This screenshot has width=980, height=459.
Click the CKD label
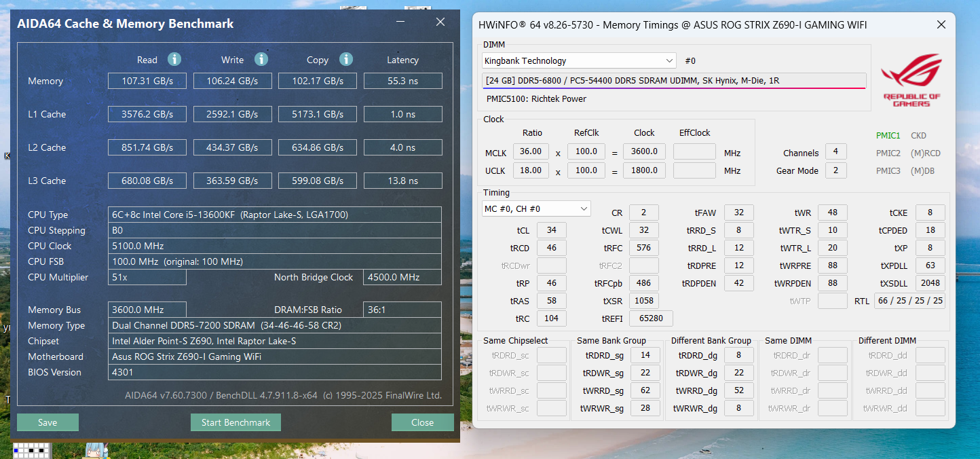[x=918, y=136]
